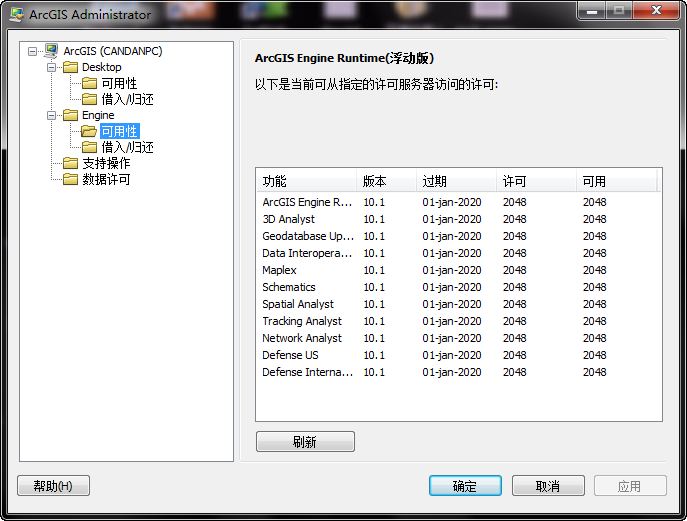Image resolution: width=687 pixels, height=521 pixels.
Task: Click folder icon beside 借入/归还 under Desktop
Action: coord(89,99)
